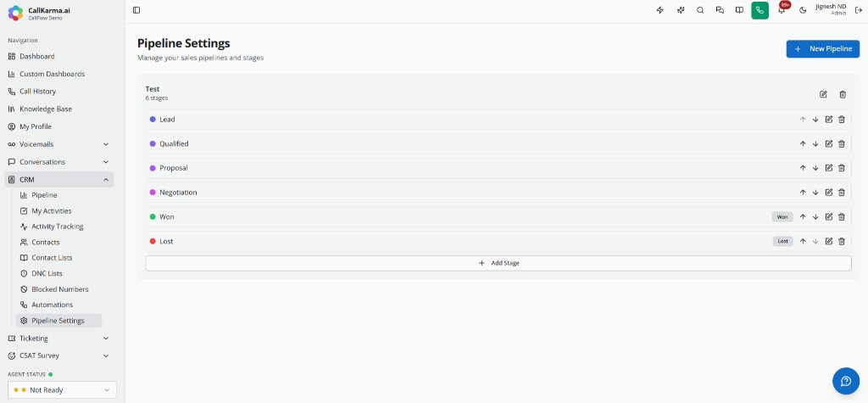868x403 pixels.
Task: Collapse the CRM menu section
Action: point(58,180)
